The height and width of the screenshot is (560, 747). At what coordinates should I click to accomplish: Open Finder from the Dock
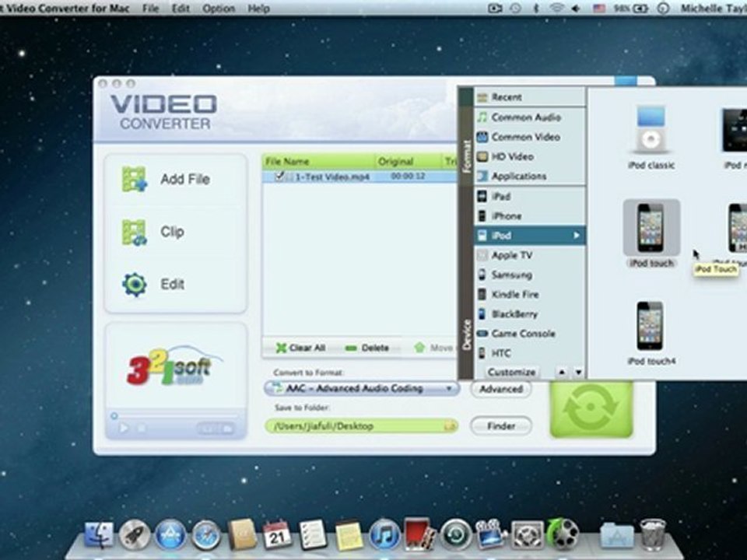click(x=99, y=535)
